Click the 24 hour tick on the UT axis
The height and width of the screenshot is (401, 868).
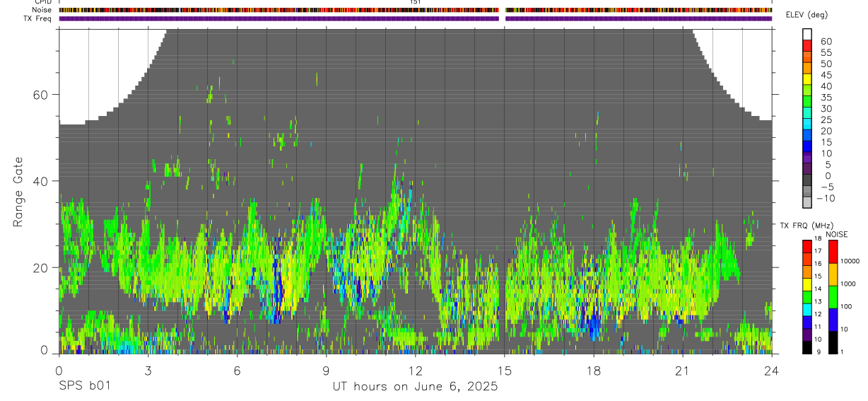pos(772,370)
